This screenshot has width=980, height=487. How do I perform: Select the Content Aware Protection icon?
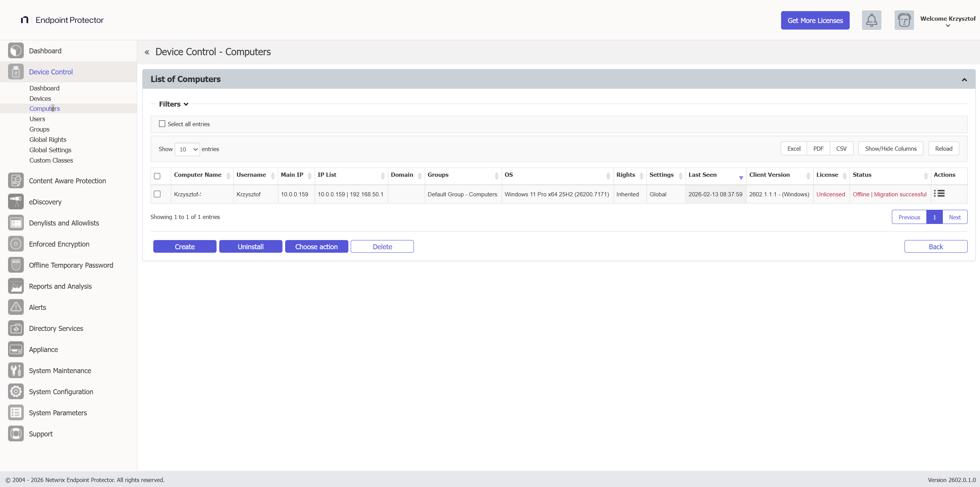[16, 180]
